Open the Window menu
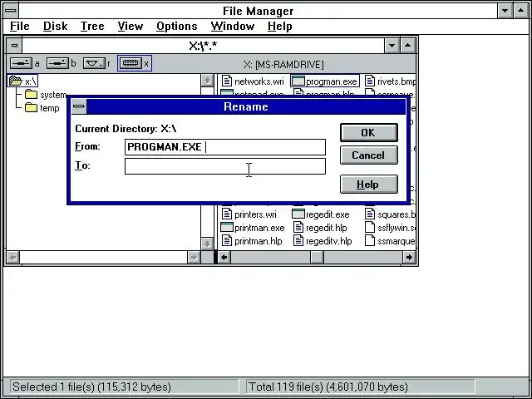The image size is (532, 399). [x=233, y=26]
